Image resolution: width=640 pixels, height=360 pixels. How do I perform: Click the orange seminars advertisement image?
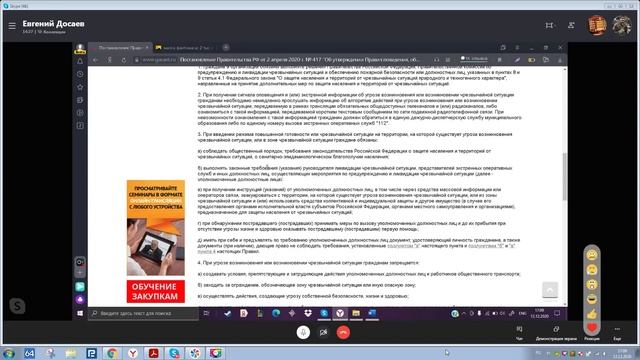[156, 228]
